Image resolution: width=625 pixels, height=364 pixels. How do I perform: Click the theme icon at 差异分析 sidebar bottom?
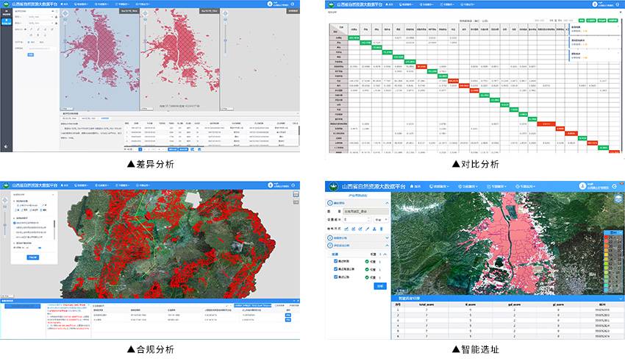7,146
